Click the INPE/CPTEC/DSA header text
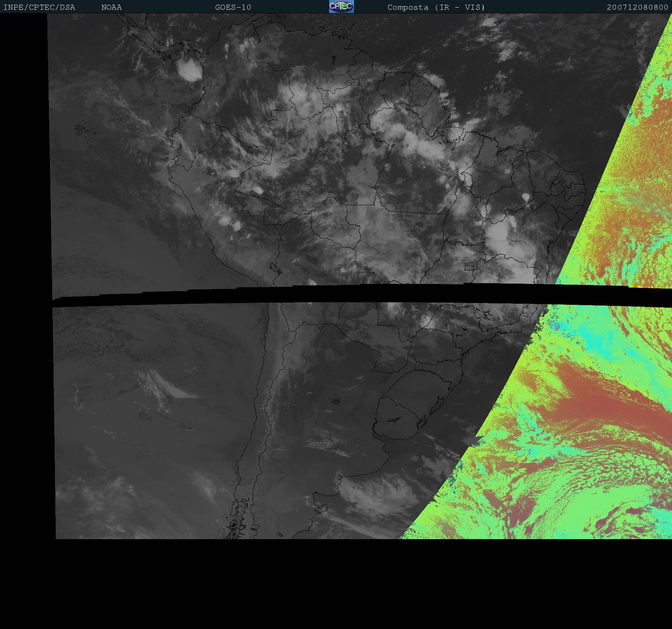The width and height of the screenshot is (672, 629). tap(39, 7)
